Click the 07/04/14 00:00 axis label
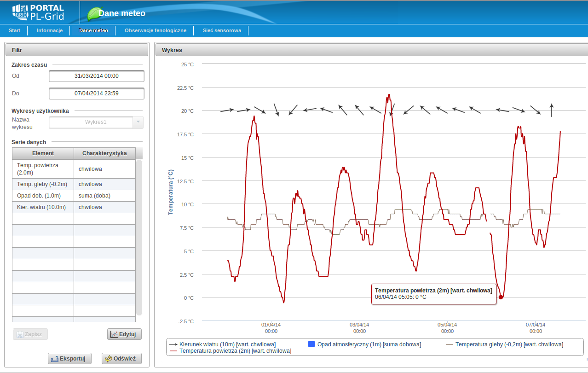Viewport: 588px width, 373px height. (536, 328)
